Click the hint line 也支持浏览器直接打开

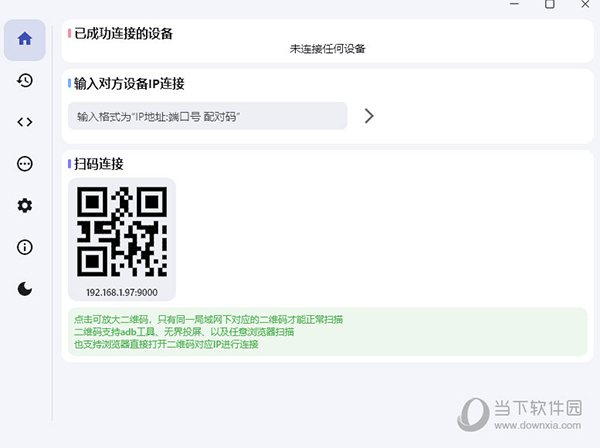(x=166, y=344)
